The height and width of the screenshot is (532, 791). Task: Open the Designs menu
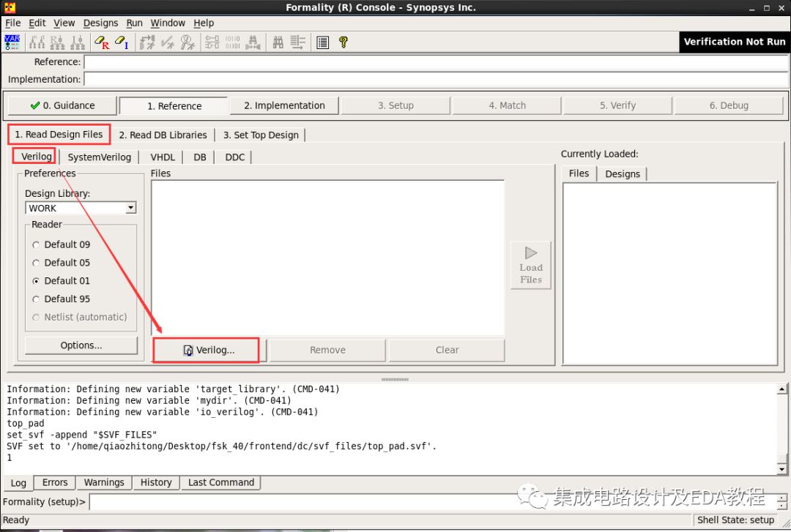coord(100,23)
